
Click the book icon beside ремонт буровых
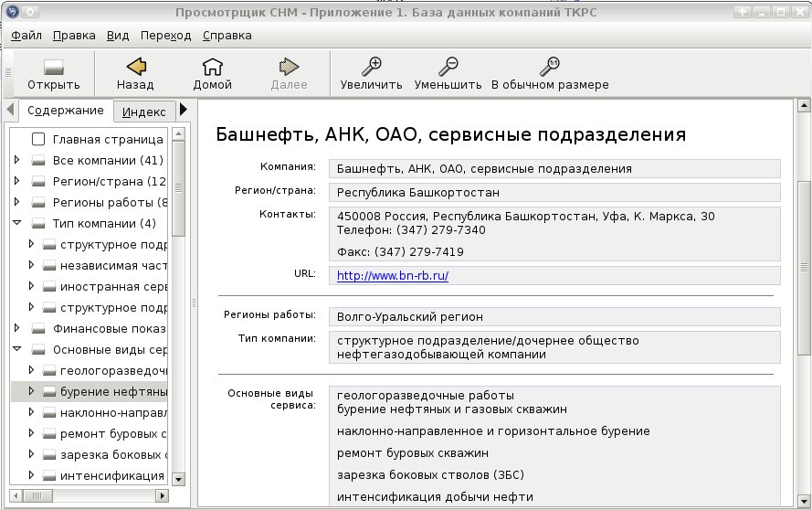click(49, 434)
